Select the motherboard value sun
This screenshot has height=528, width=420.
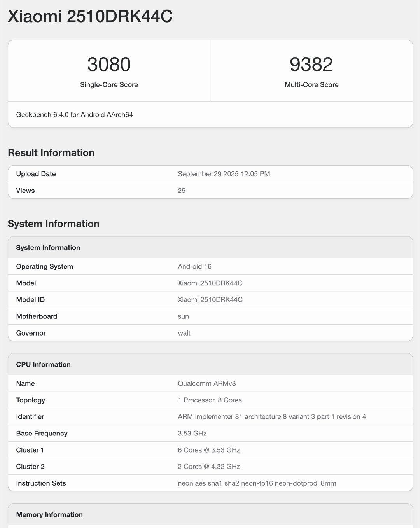pyautogui.click(x=183, y=316)
